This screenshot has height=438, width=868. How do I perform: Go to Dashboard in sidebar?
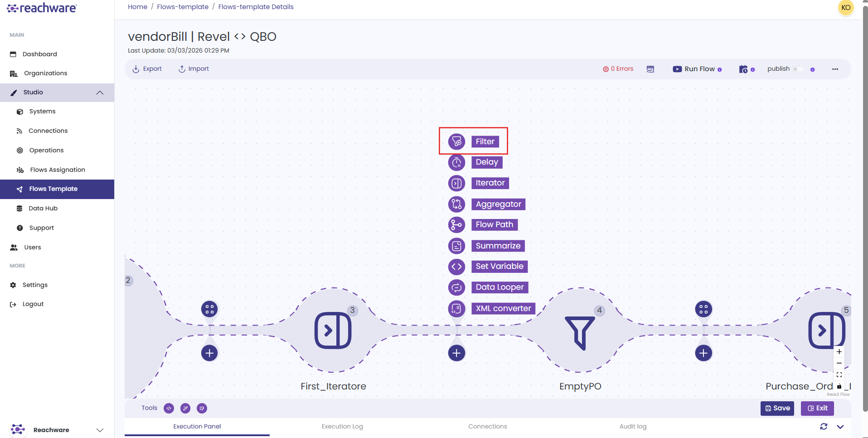(40, 54)
